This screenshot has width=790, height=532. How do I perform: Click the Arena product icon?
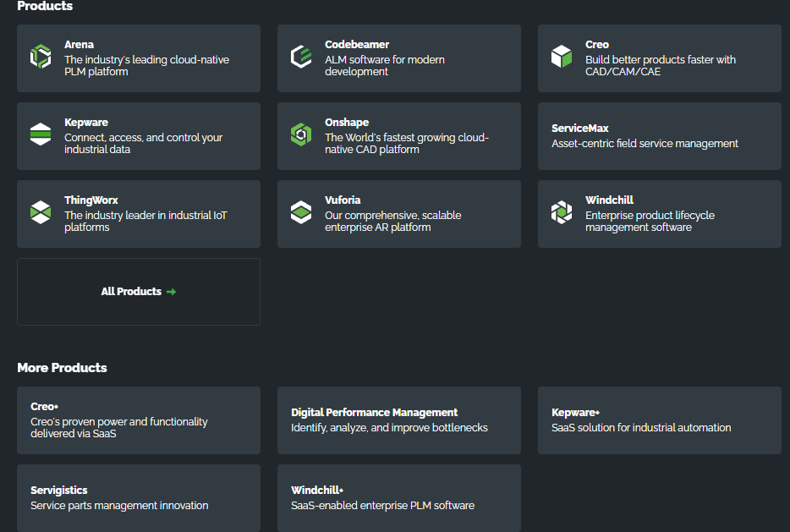pyautogui.click(x=41, y=58)
